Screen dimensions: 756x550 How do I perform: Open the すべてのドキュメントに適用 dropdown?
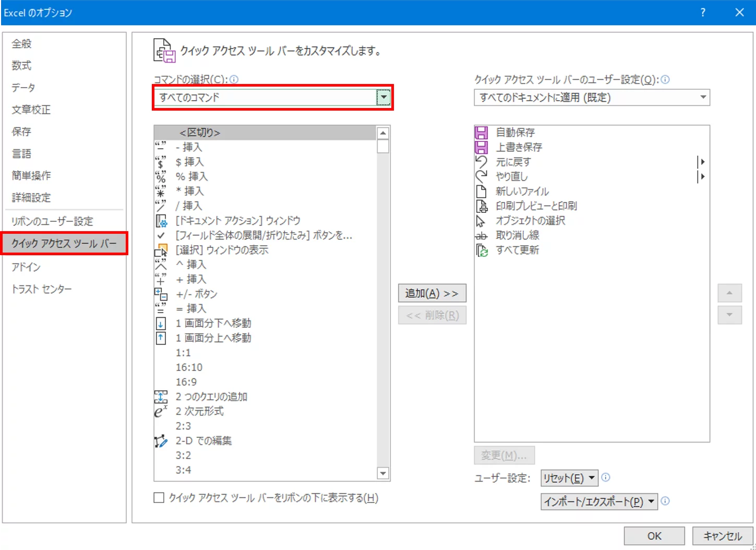click(x=703, y=98)
